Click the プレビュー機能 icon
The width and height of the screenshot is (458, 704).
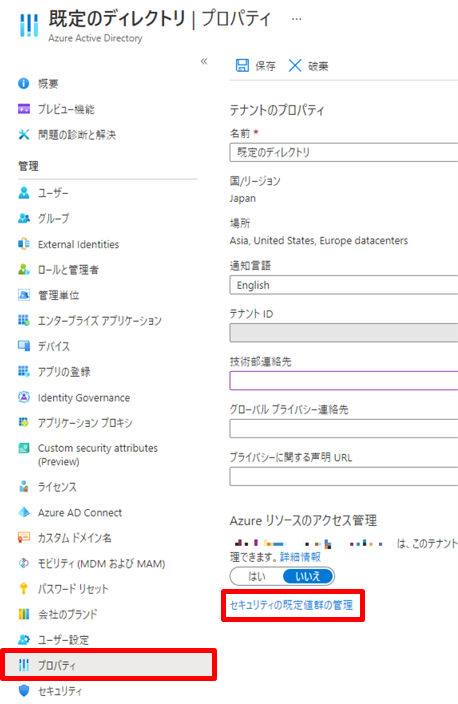point(24,109)
